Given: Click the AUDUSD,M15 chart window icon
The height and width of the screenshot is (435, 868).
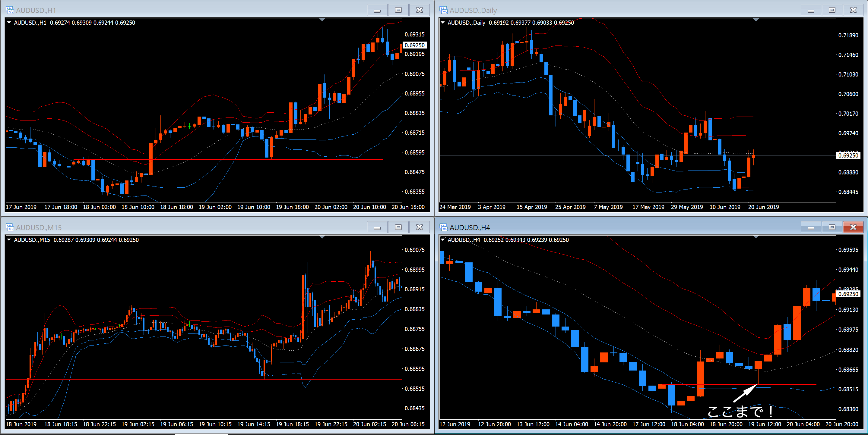Looking at the screenshot, I should tap(10, 227).
